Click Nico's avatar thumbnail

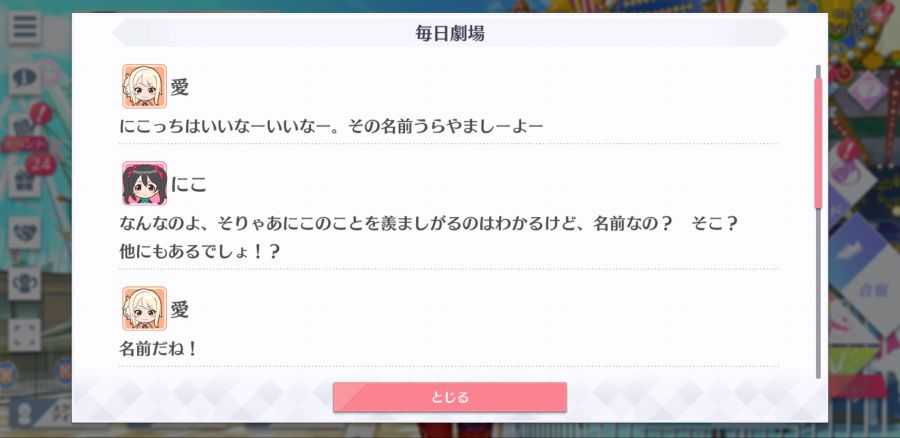tap(145, 183)
